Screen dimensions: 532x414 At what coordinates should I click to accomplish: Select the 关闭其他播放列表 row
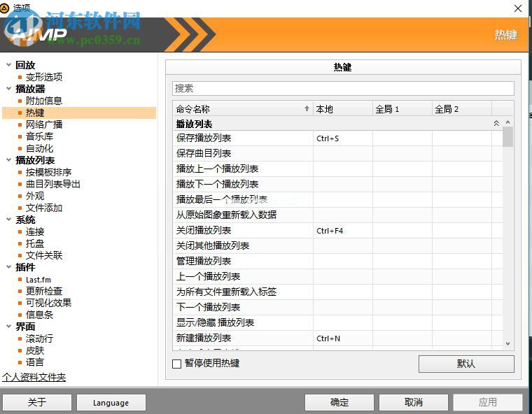coord(337,246)
